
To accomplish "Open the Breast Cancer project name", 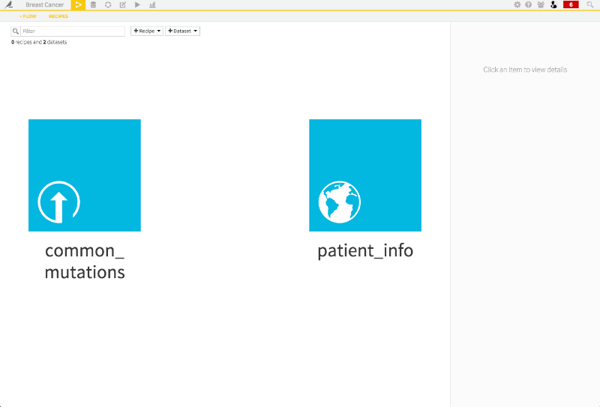I will 45,5.
